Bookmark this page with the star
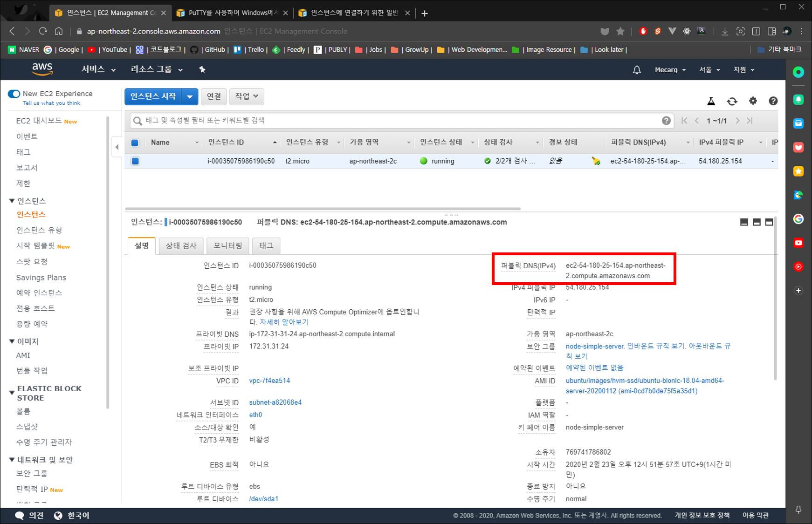 pos(620,31)
